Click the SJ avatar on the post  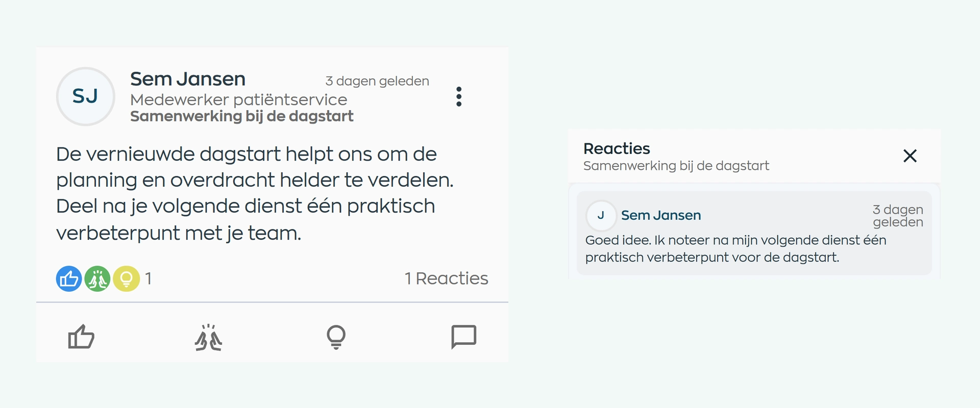pyautogui.click(x=85, y=96)
